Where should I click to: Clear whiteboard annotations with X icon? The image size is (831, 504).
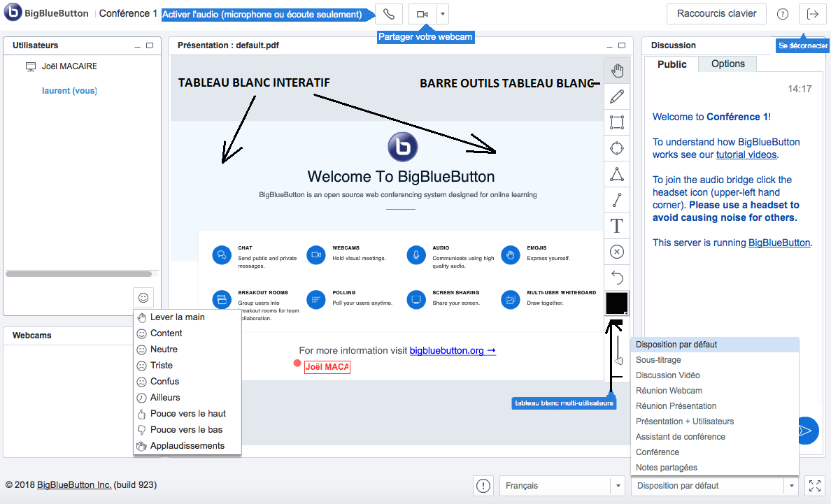coord(617,252)
